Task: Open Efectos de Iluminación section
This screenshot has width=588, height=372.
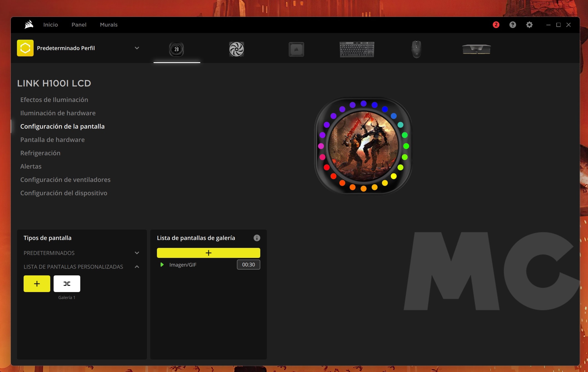Action: [54, 100]
